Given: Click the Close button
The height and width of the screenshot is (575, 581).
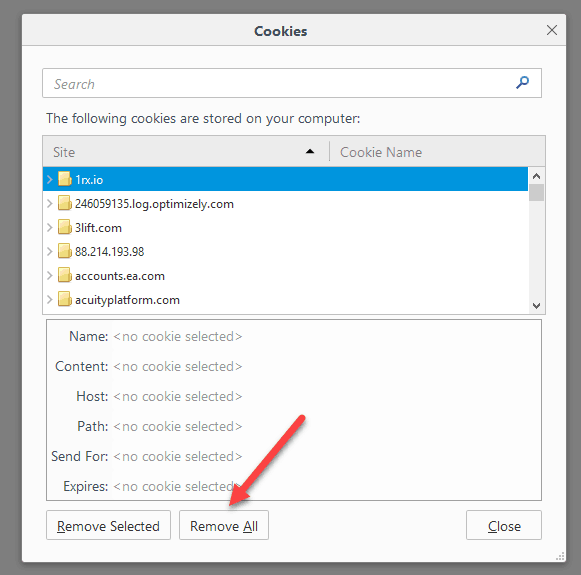Looking at the screenshot, I should point(504,526).
